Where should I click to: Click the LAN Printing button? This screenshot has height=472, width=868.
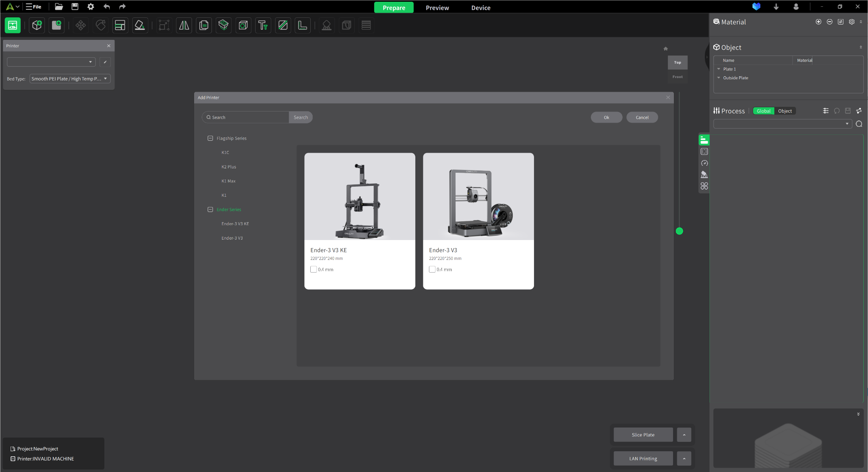coord(643,458)
